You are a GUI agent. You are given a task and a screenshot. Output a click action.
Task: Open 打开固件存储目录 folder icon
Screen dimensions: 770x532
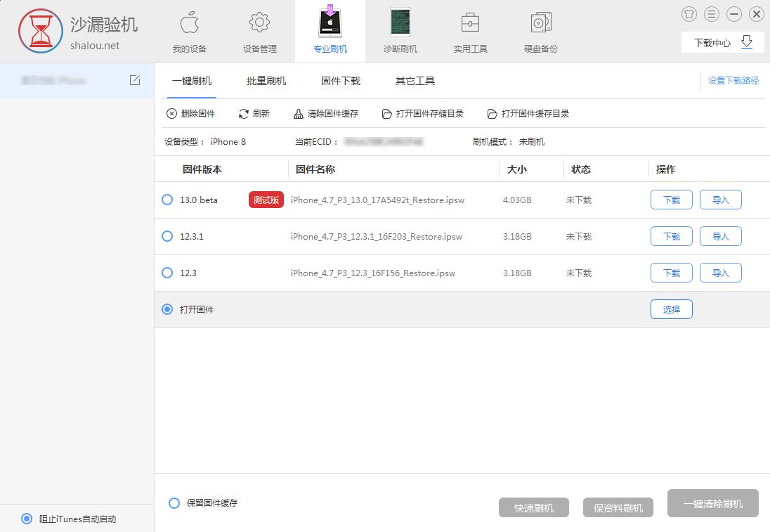[386, 113]
